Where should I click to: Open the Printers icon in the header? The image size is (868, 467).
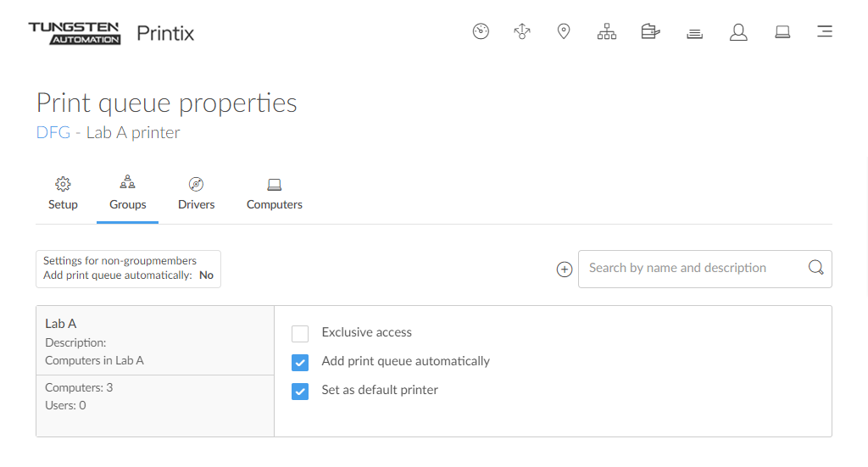[x=650, y=32]
